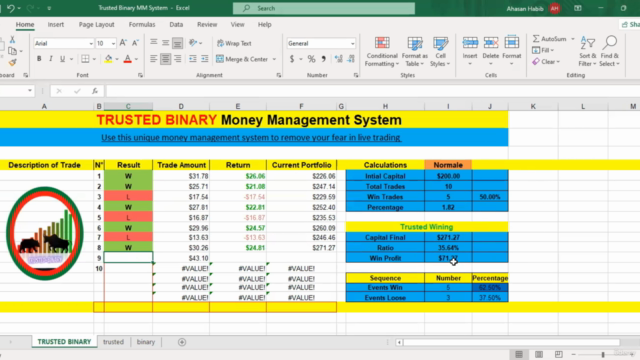Expand the Name Box dropdown arrow
The height and width of the screenshot is (360, 640).
click(30, 91)
